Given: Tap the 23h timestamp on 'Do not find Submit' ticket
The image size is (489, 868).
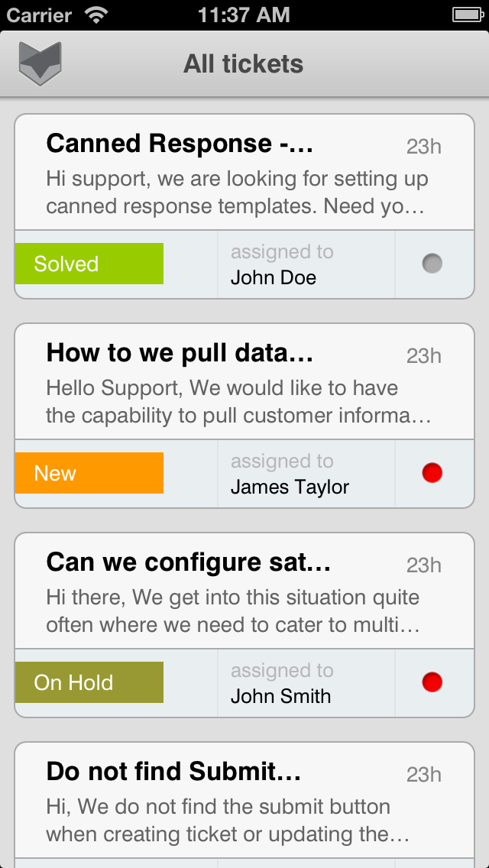Looking at the screenshot, I should pos(424,775).
